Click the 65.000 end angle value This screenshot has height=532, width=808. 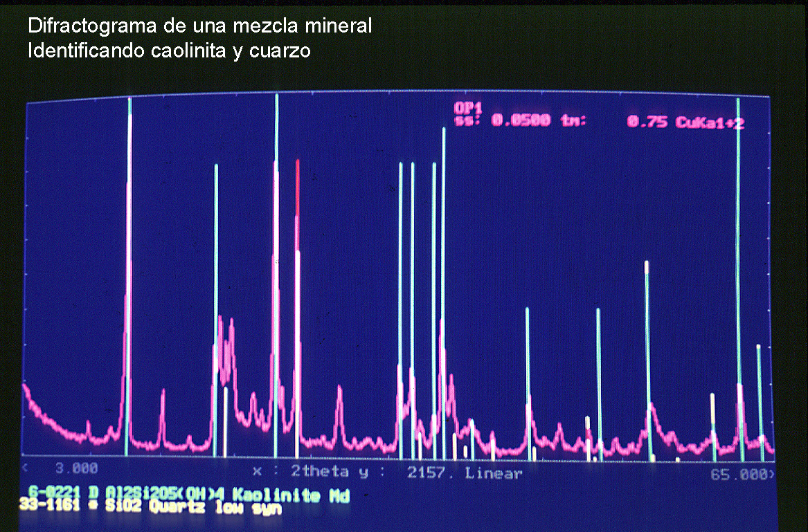click(x=739, y=475)
